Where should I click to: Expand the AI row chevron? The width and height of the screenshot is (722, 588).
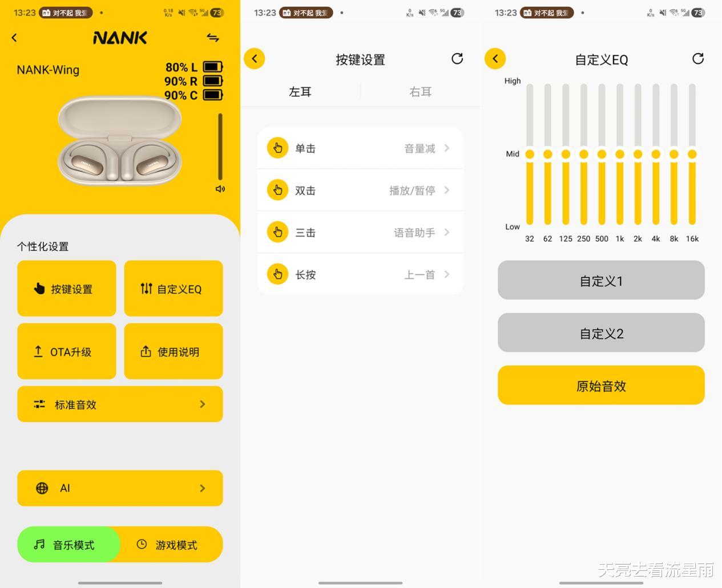[x=203, y=488]
